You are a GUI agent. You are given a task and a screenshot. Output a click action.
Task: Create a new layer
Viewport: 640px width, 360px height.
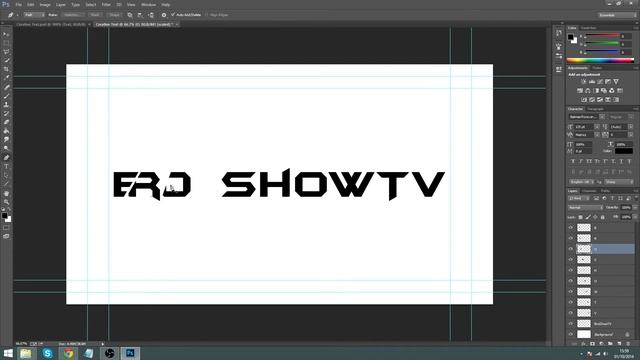pos(619,344)
